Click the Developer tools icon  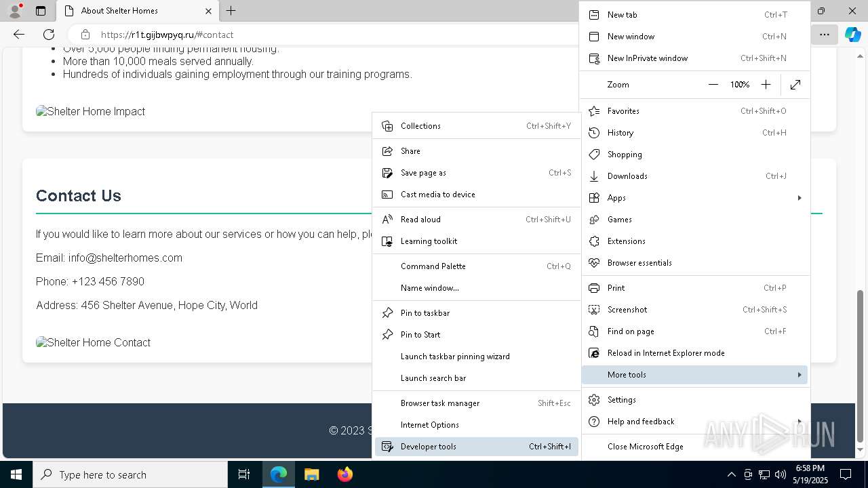[x=387, y=447]
